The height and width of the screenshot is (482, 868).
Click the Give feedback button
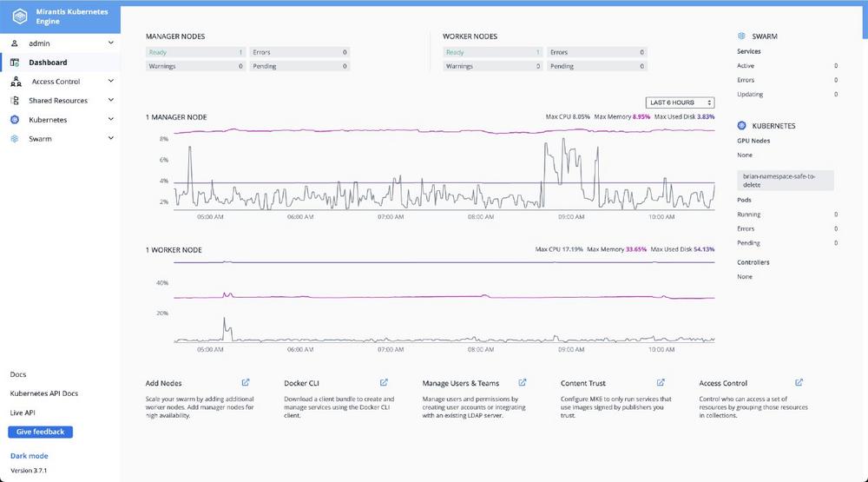tap(40, 432)
